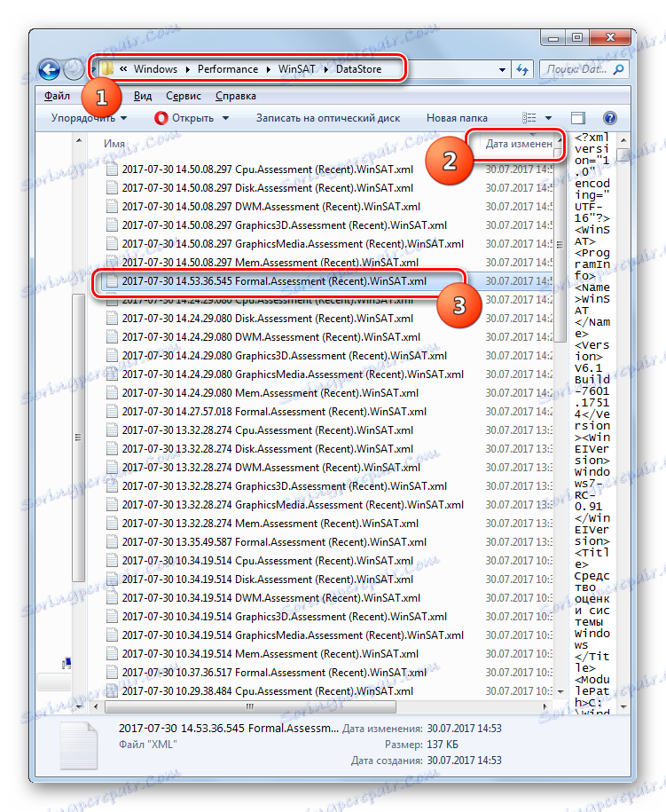Select 13.32.28.274 Disk.Assessment (Recent).WinSAT.xml

click(269, 449)
